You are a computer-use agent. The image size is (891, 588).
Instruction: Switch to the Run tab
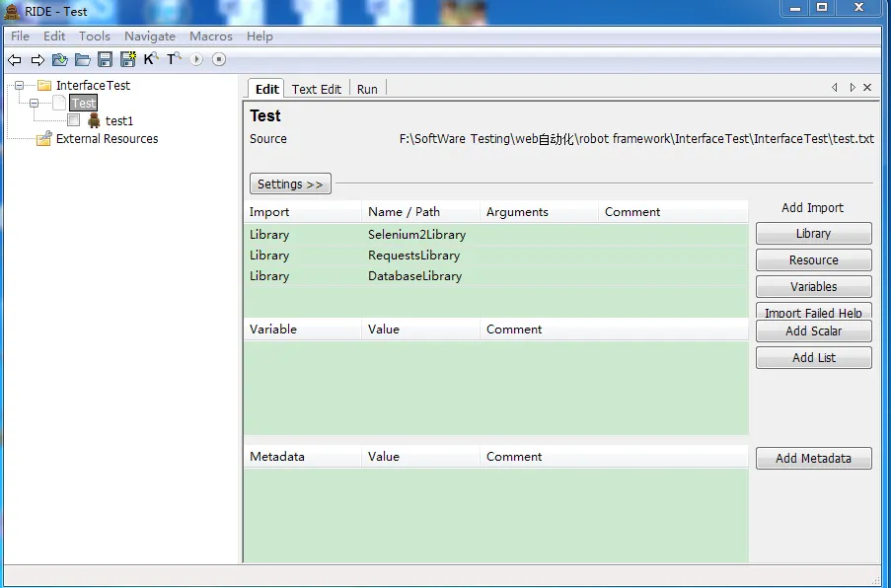coord(367,89)
